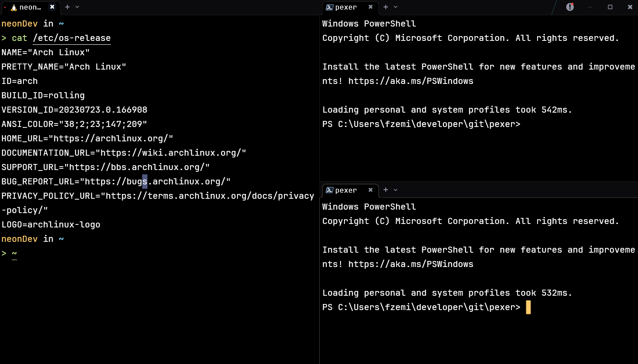Click PowerShell icon on upper pexer tab

(x=330, y=7)
